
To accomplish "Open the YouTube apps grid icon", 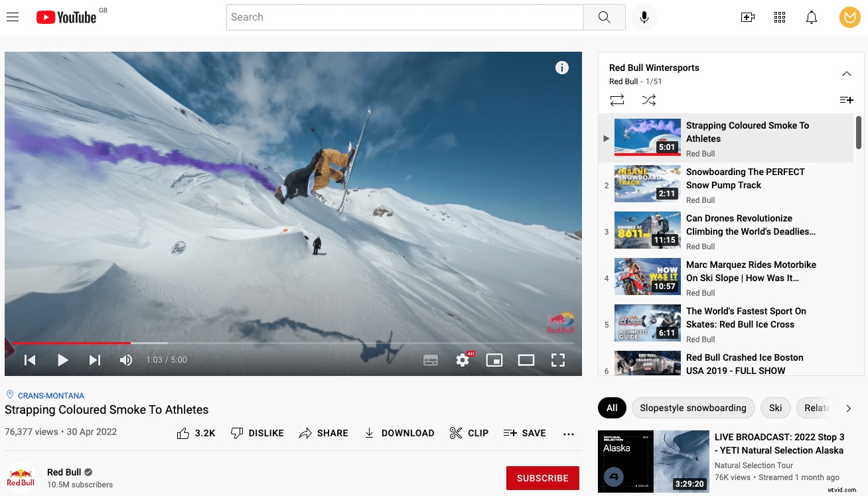I will pos(780,17).
